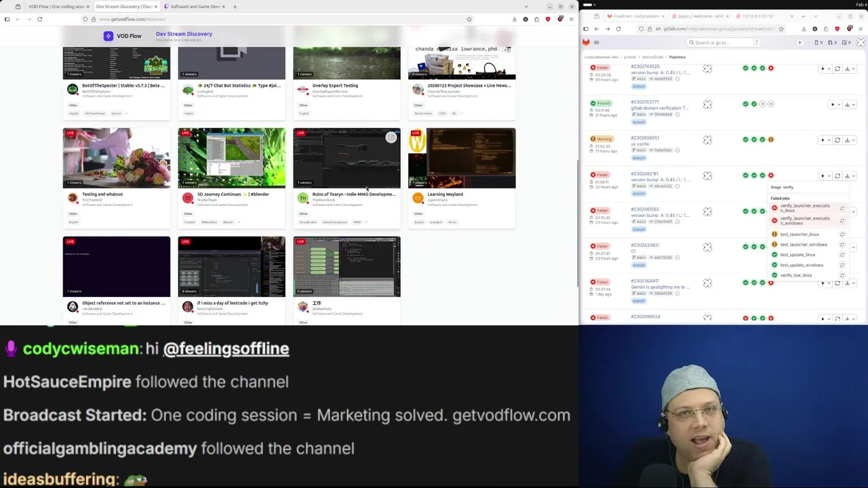Open the right browser extensions puzzle icon
The height and width of the screenshot is (488, 868).
[826, 28]
